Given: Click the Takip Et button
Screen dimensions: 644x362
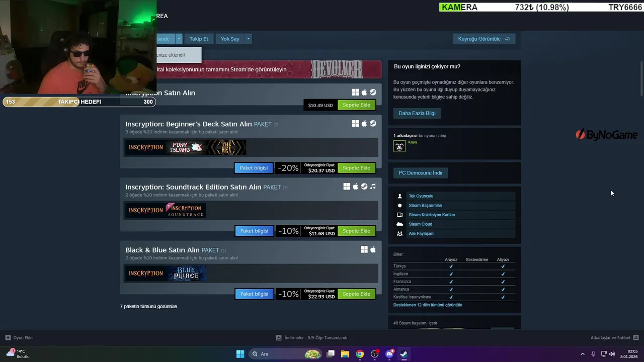Looking at the screenshot, I should point(199,39).
